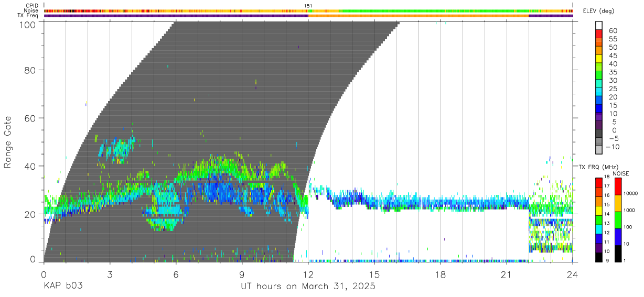Click elevation colorbar label 45
This screenshot has height=297, width=644.
tap(613, 56)
